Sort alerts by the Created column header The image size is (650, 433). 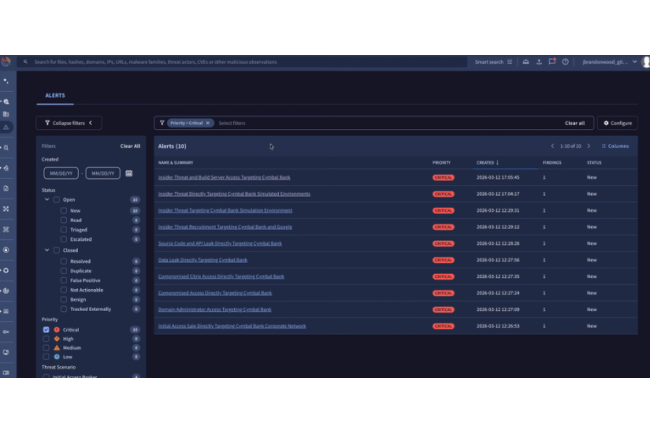[x=486, y=162]
